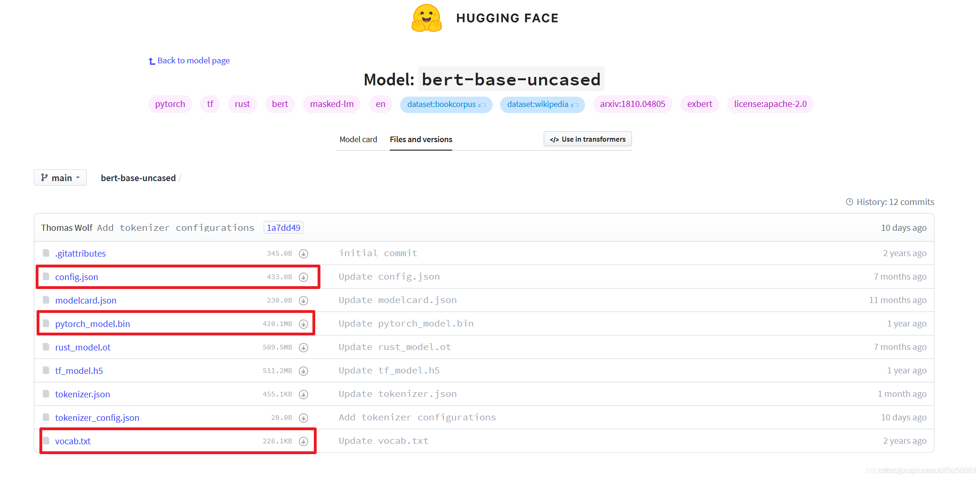Viewport: 980px width, 479px height.
Task: Download tokenizer_config.json using the download icon
Action: pos(304,418)
